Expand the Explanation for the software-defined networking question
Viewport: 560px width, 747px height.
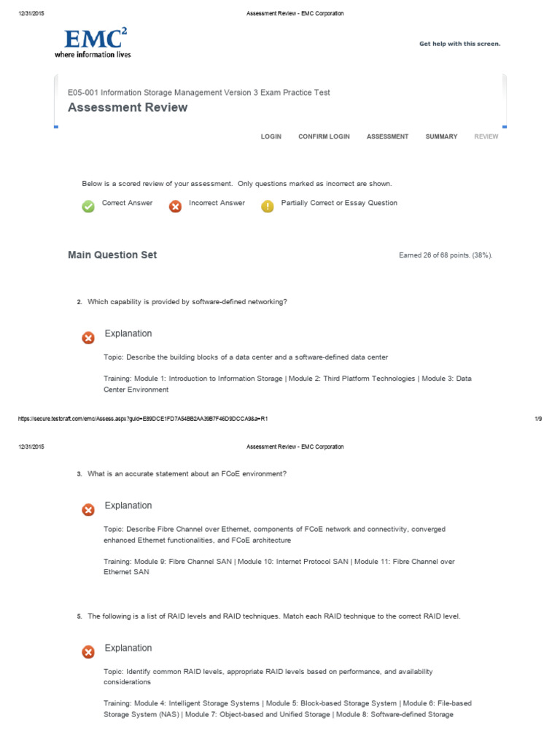(128, 333)
